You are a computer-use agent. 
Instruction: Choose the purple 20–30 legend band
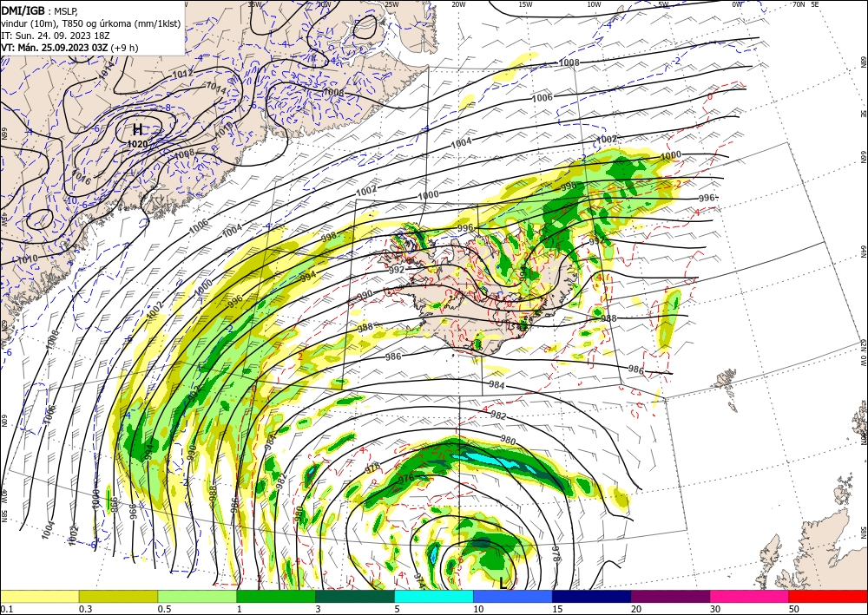(670, 596)
